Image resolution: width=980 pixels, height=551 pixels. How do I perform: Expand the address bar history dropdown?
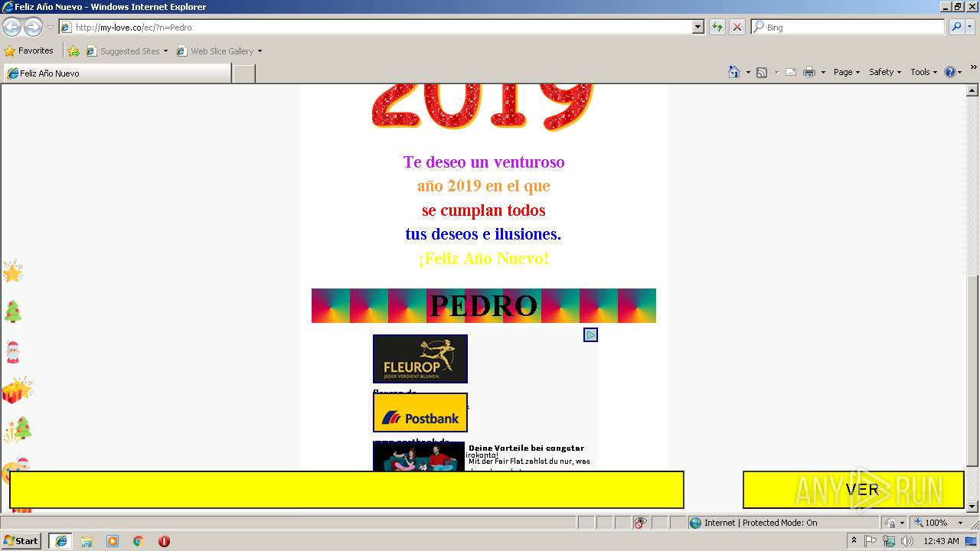click(x=697, y=27)
